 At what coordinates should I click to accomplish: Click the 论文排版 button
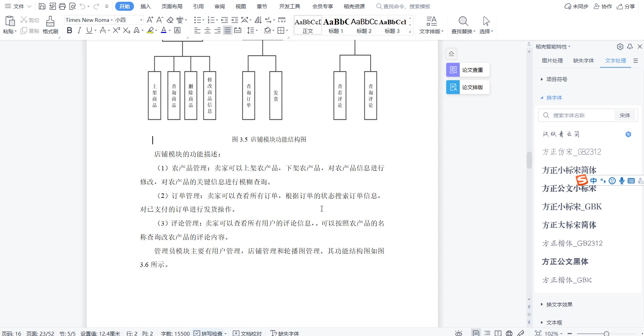468,87
